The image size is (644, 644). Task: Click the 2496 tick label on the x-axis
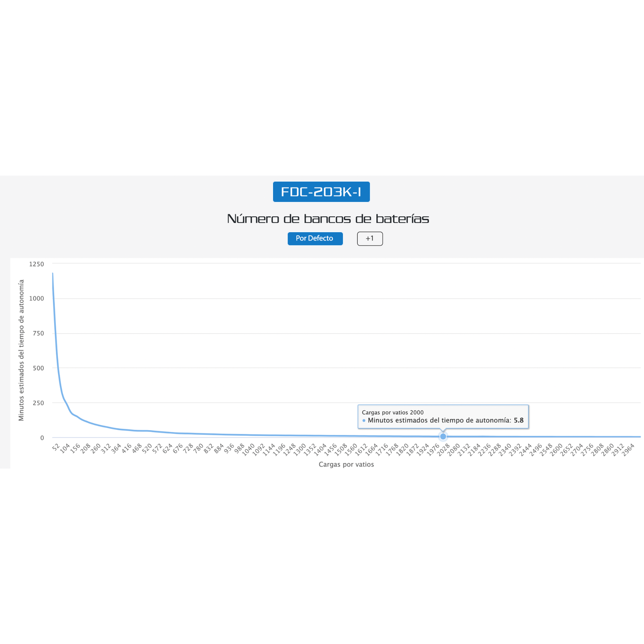pos(535,450)
